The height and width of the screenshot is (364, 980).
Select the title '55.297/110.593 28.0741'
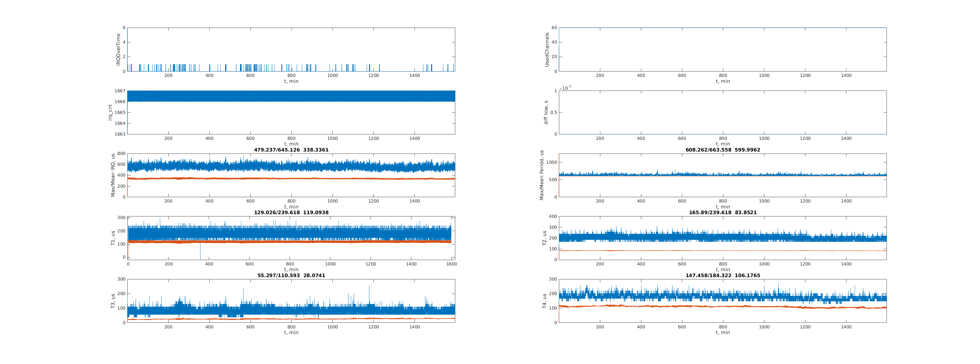click(x=291, y=275)
